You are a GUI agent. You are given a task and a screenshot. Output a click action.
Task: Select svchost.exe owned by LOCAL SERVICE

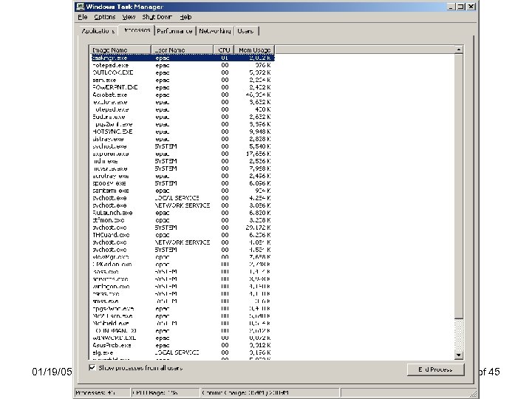click(183, 198)
